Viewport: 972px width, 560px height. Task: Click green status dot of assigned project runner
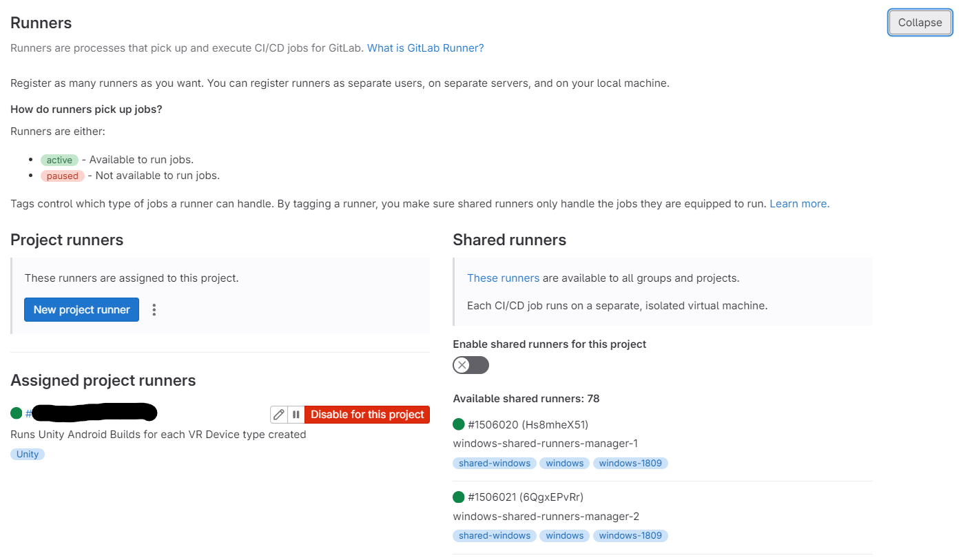[x=17, y=413]
